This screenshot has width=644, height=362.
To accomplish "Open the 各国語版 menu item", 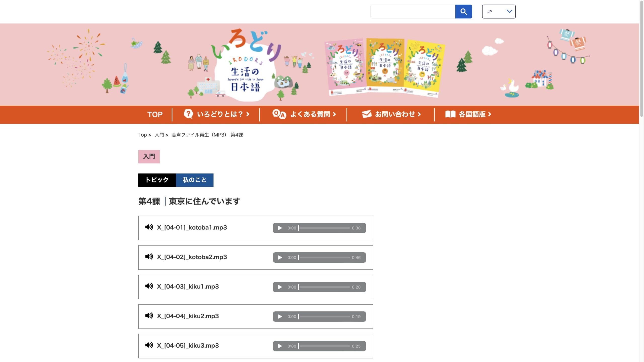I will click(x=468, y=114).
